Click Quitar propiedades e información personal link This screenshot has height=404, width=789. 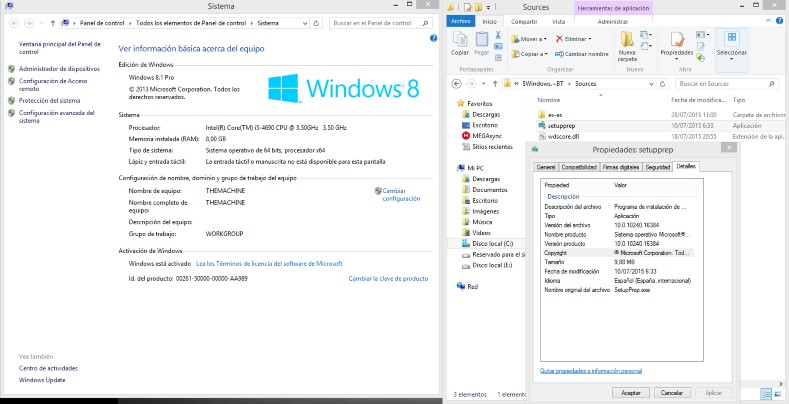[591, 371]
